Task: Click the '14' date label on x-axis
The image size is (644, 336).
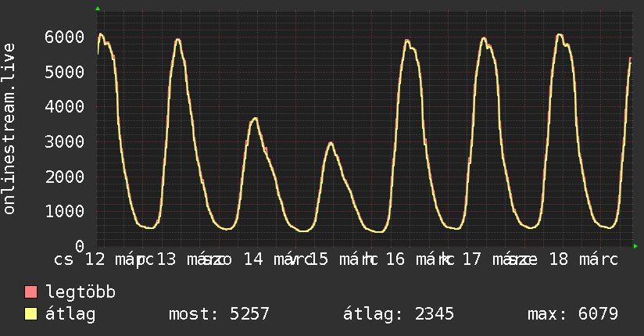Action: pyautogui.click(x=253, y=259)
